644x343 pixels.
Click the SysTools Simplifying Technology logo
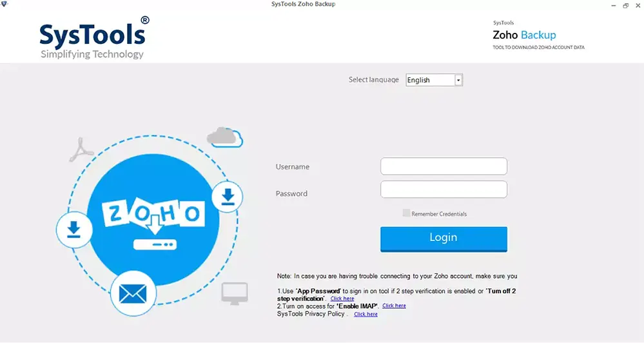coord(95,38)
